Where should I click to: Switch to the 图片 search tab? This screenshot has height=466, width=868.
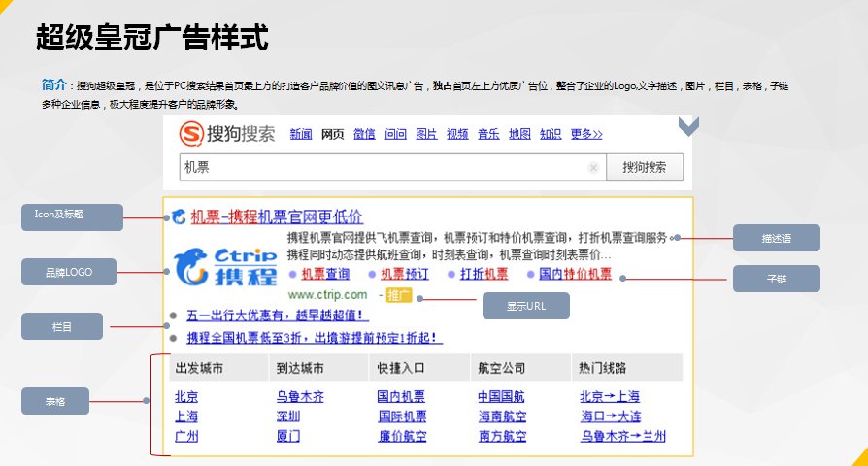point(426,134)
